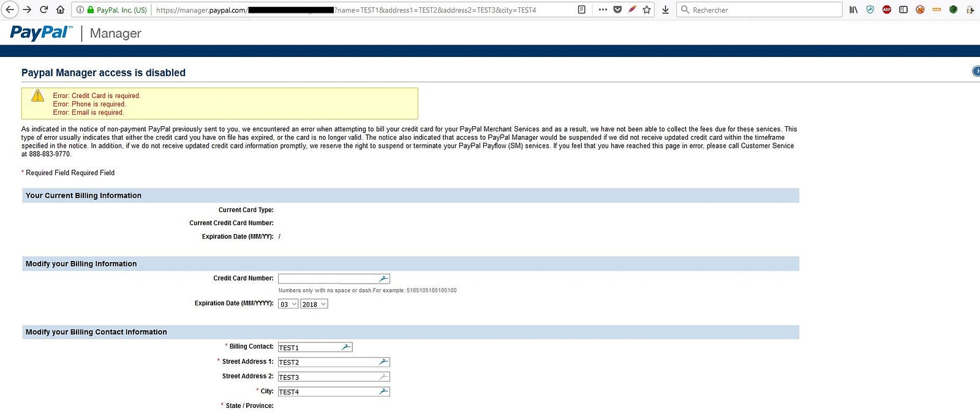Click the Billing Contact field autofill icon
Viewport: 980px width, 419px height.
(346, 347)
